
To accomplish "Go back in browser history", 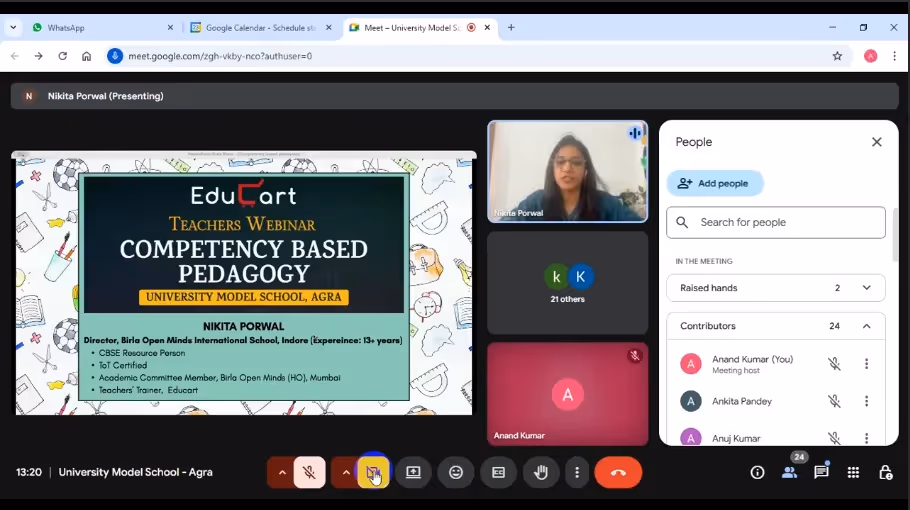I will (15, 56).
